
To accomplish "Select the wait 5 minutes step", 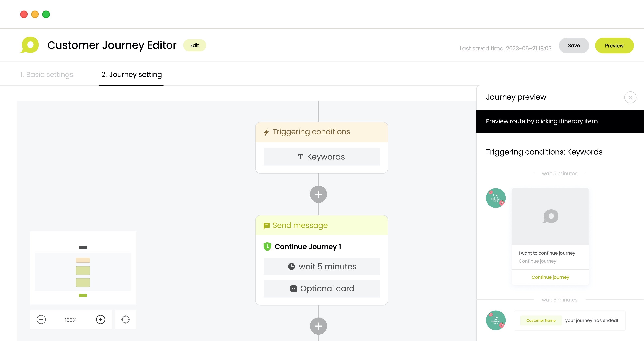I will [322, 267].
